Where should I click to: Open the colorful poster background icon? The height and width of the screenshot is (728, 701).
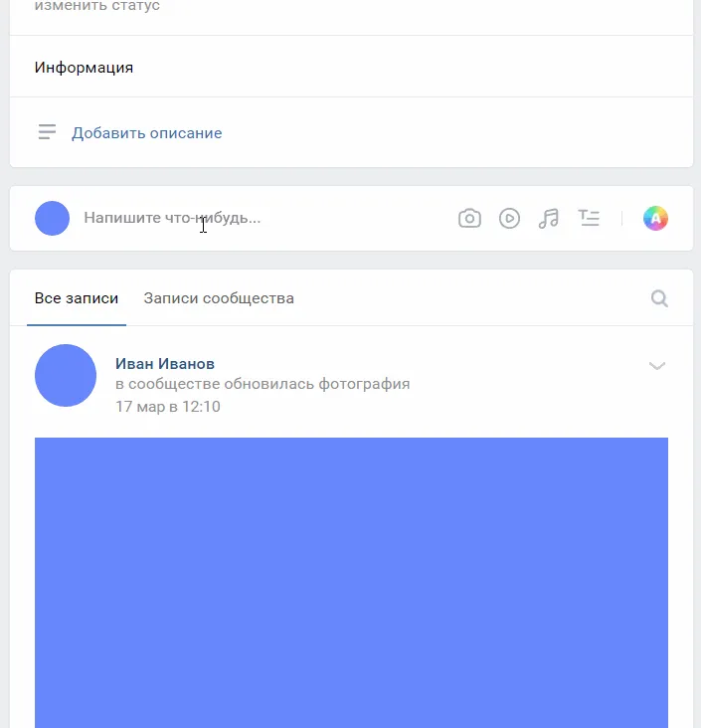coord(655,218)
